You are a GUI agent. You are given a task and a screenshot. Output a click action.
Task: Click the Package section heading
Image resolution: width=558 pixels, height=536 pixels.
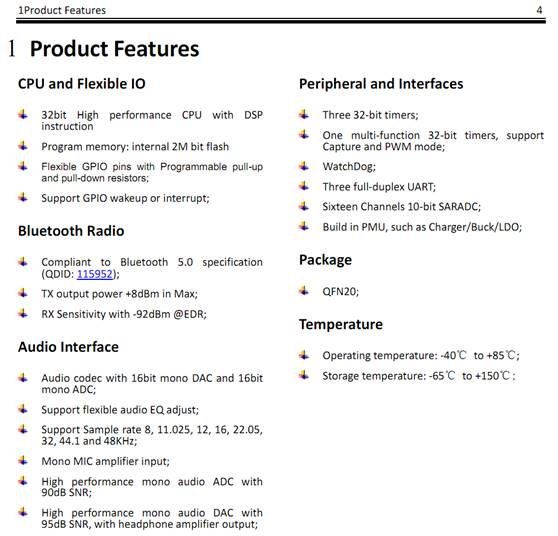[x=325, y=260]
